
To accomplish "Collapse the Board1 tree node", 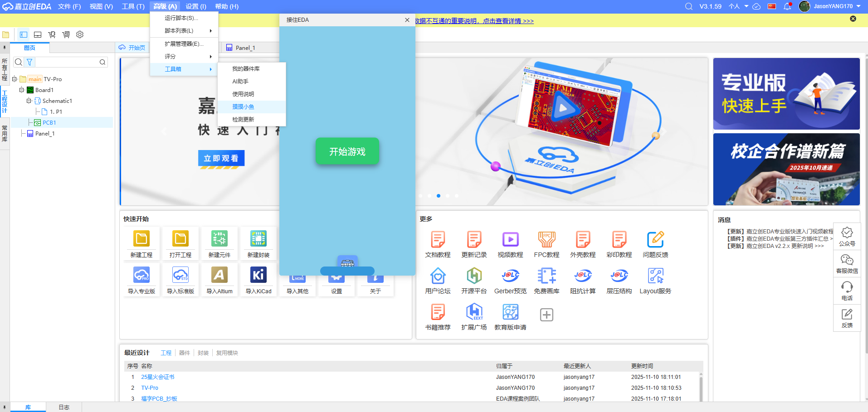I will (x=21, y=90).
